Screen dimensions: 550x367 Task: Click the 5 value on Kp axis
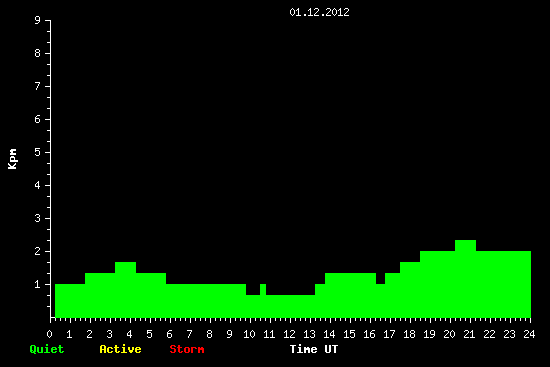pos(38,152)
